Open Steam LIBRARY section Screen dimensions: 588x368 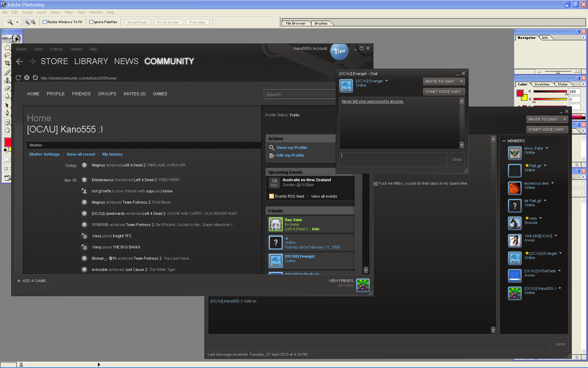(x=91, y=61)
